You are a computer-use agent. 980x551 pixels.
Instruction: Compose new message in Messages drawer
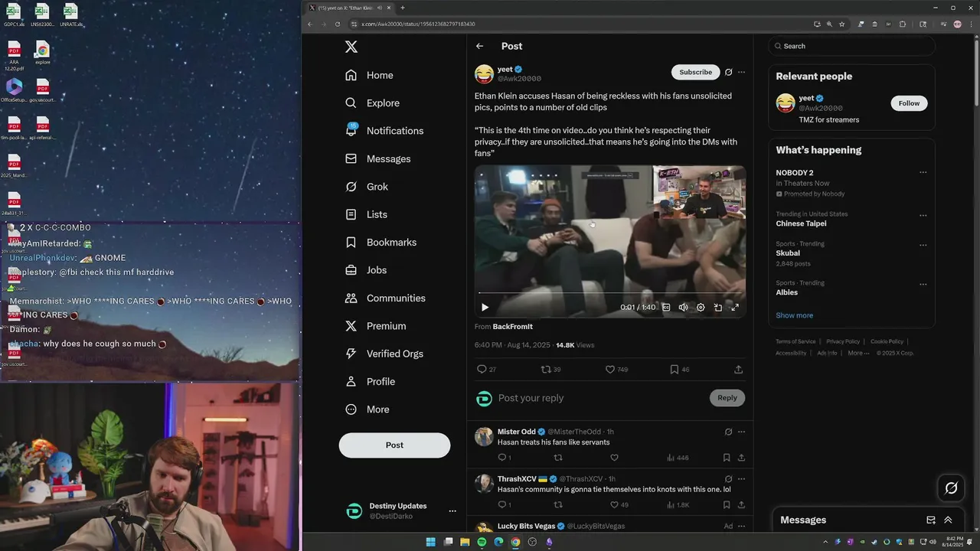(931, 520)
